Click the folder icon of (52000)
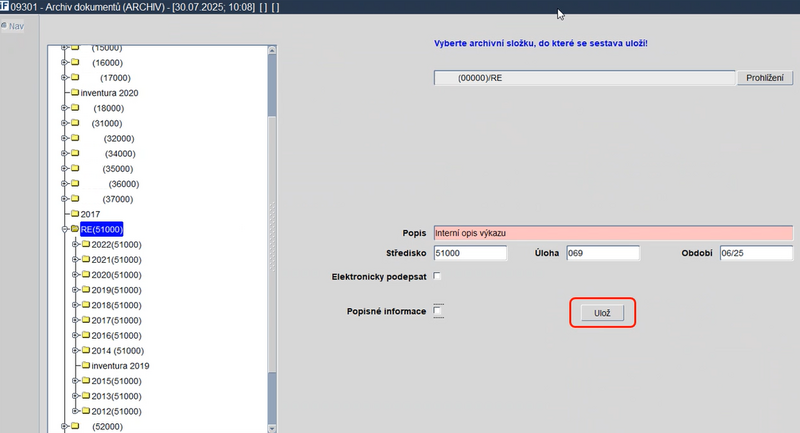The image size is (800, 433). pyautogui.click(x=75, y=426)
